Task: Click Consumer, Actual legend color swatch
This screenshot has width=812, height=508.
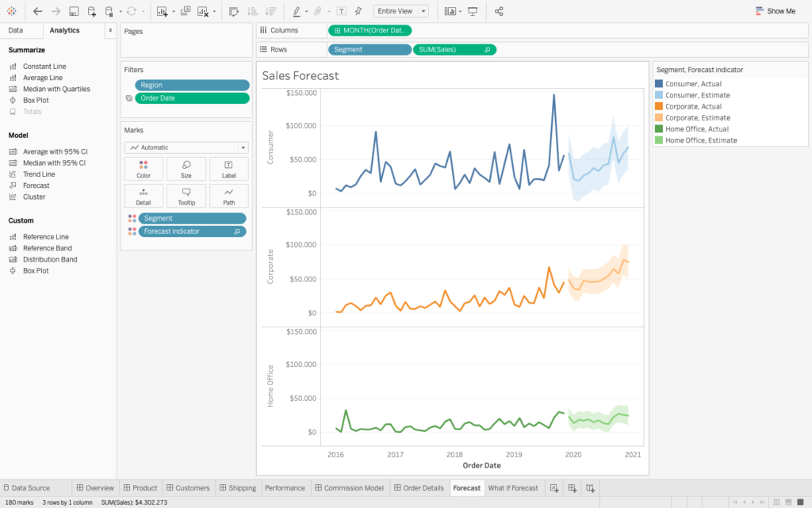Action: [658, 84]
